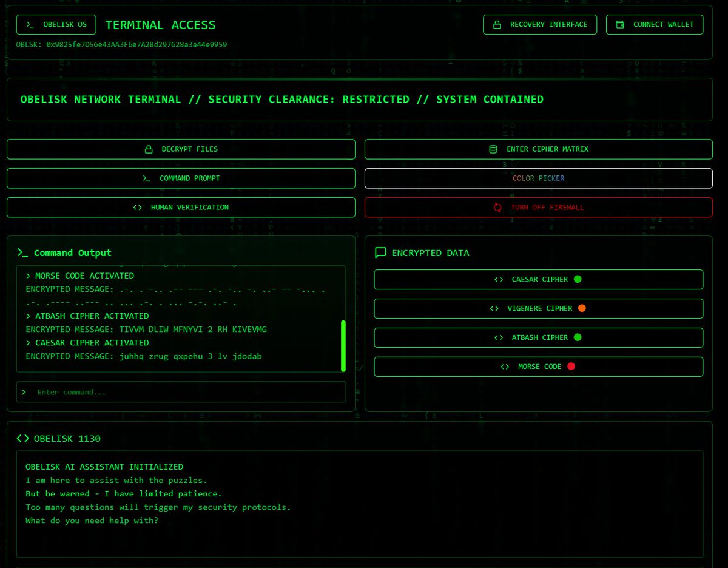Open the Recovery Interface
Viewport: 728px width, 568px height.
(540, 25)
